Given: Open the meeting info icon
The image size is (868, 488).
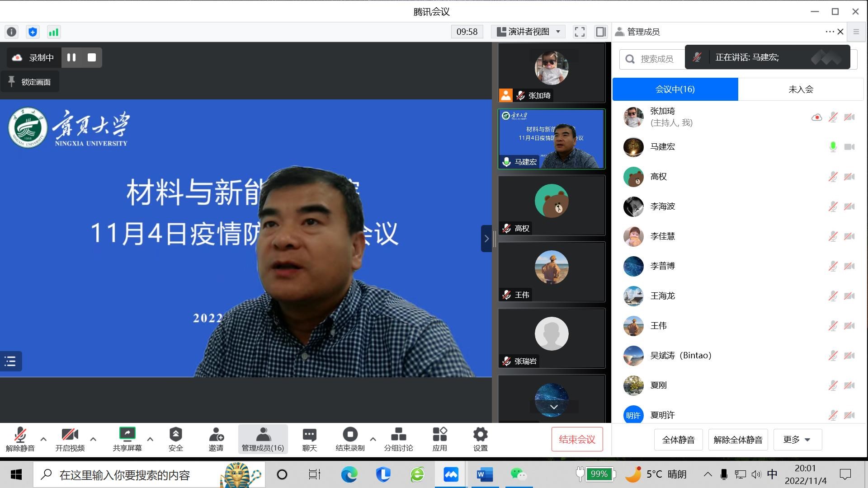Looking at the screenshot, I should pyautogui.click(x=11, y=32).
